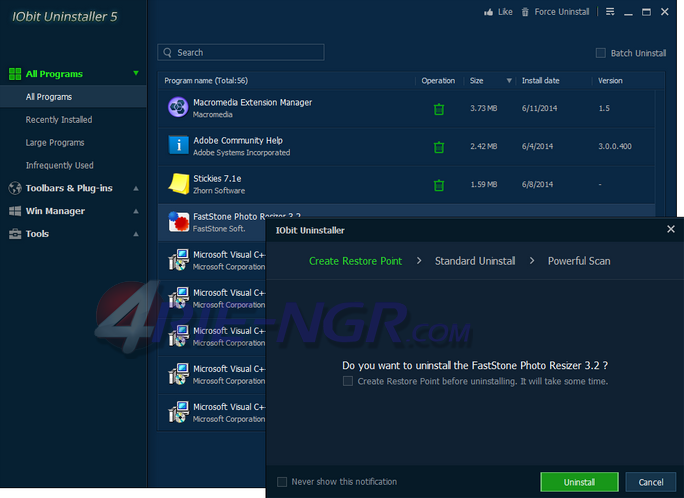The height and width of the screenshot is (498, 684).
Task: Select FastStone Photo Resizer icon
Action: point(178,222)
